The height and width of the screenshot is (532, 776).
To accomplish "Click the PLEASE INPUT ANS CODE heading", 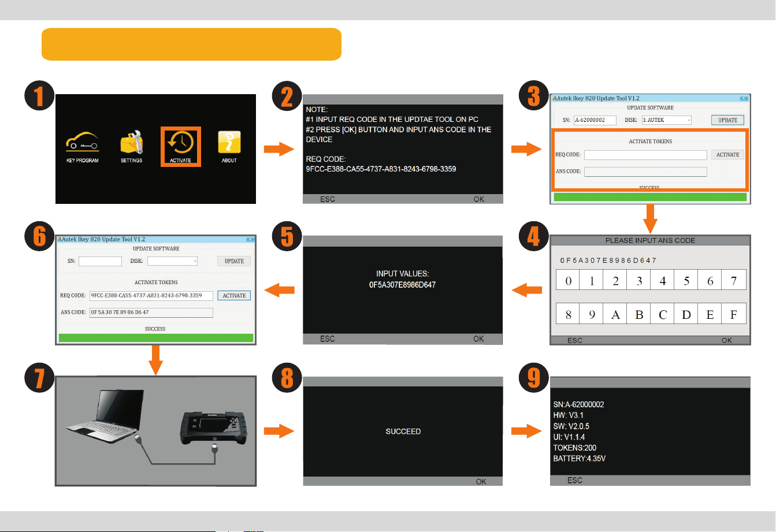I will pyautogui.click(x=650, y=240).
